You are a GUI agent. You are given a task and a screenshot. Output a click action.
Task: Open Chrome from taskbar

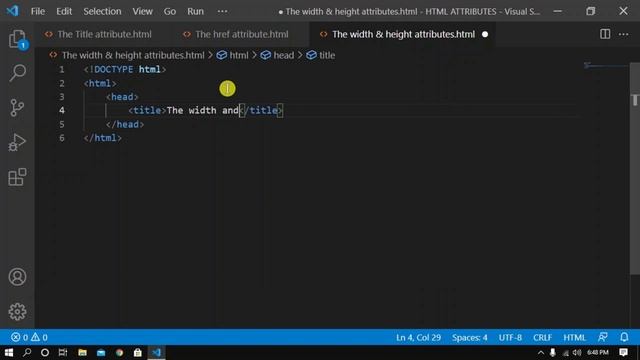[119, 352]
